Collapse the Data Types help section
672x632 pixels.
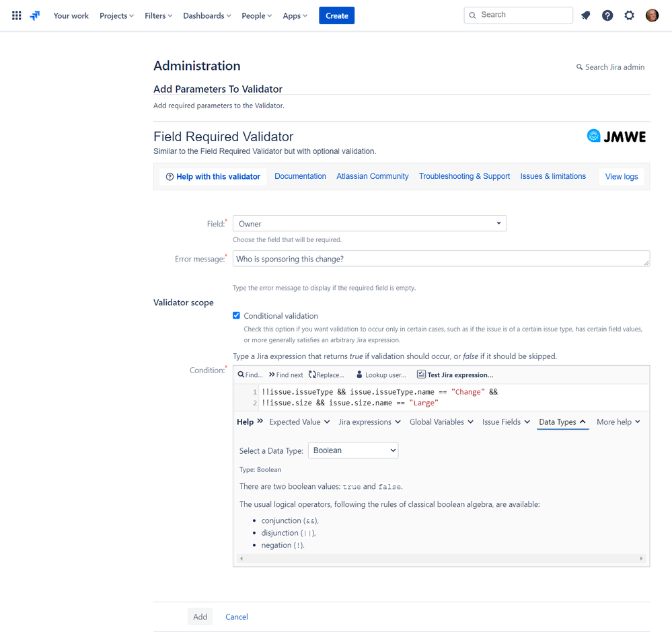pos(562,422)
